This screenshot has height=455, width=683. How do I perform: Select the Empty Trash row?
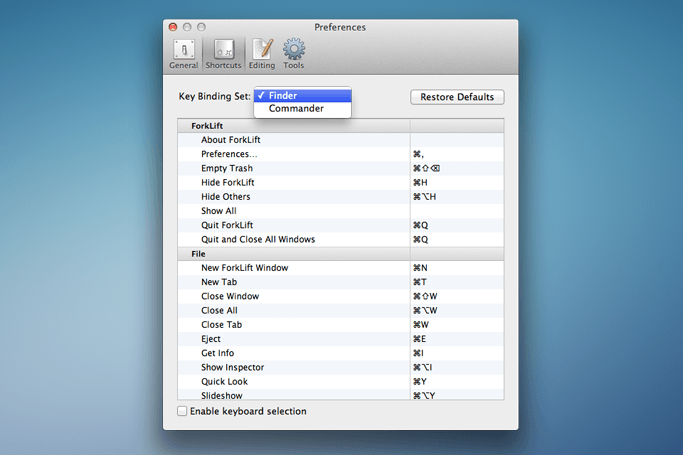point(341,168)
